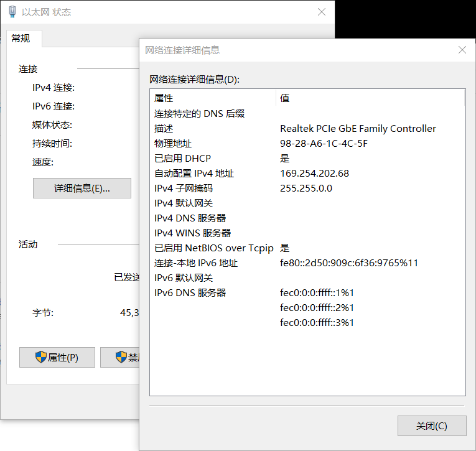Click the fec0:0:0:ffff::2%1 value entry

[317, 308]
